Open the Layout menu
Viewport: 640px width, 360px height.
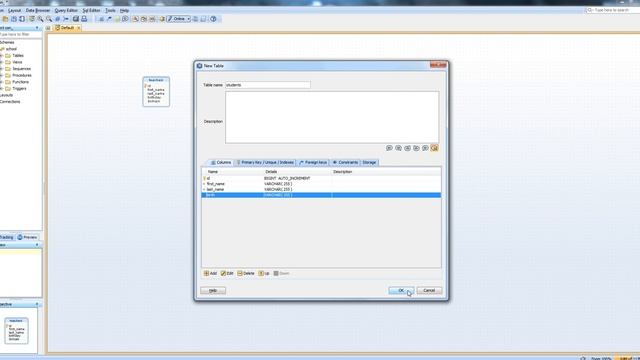click(x=14, y=10)
